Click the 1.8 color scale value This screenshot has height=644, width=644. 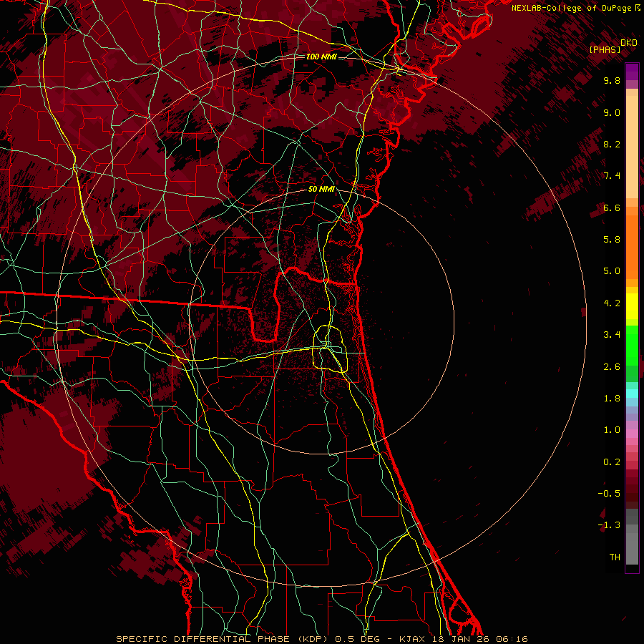point(612,399)
